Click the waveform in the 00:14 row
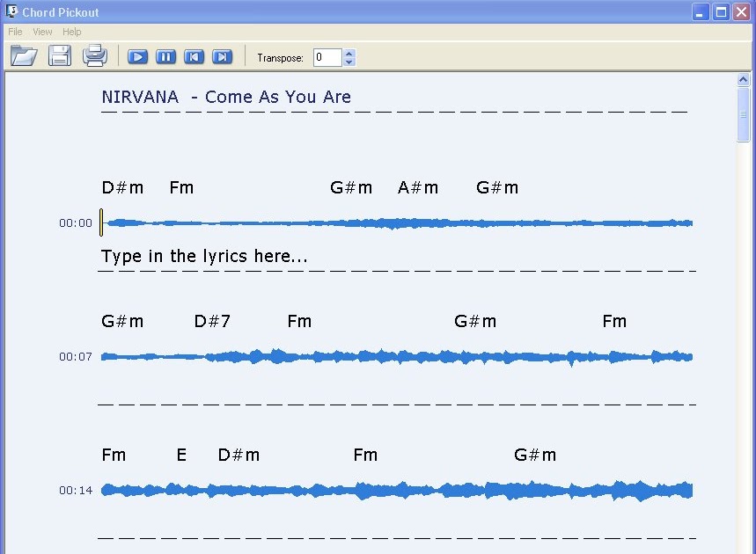 click(x=397, y=491)
